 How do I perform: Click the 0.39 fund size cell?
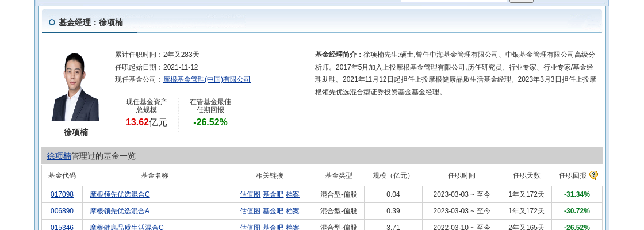[x=393, y=211]
